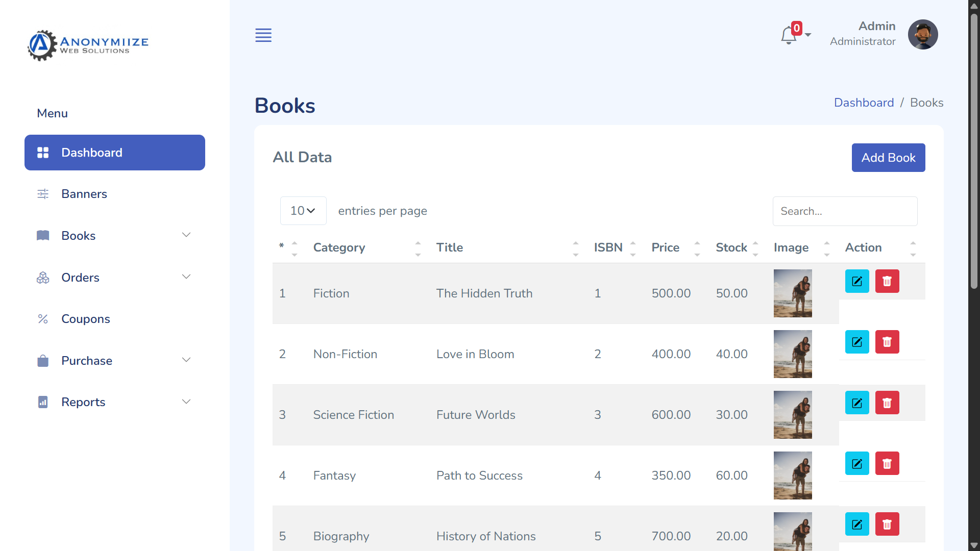The width and height of the screenshot is (980, 551).
Task: Edit Path to Success book
Action: (857, 463)
